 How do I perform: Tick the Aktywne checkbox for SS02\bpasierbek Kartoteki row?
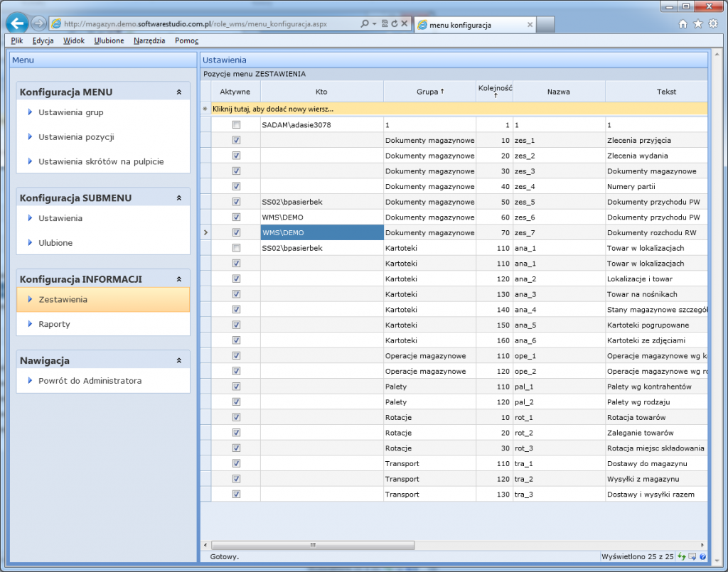tap(236, 248)
